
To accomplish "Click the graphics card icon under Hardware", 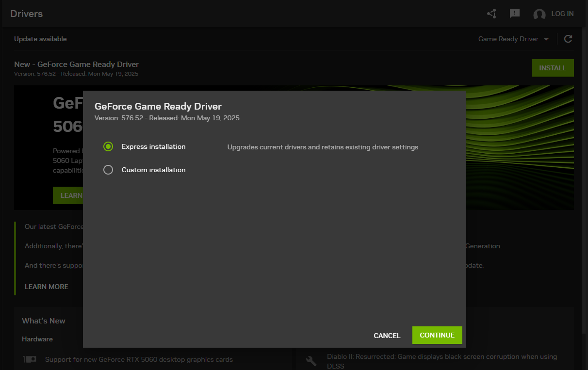I will point(30,360).
